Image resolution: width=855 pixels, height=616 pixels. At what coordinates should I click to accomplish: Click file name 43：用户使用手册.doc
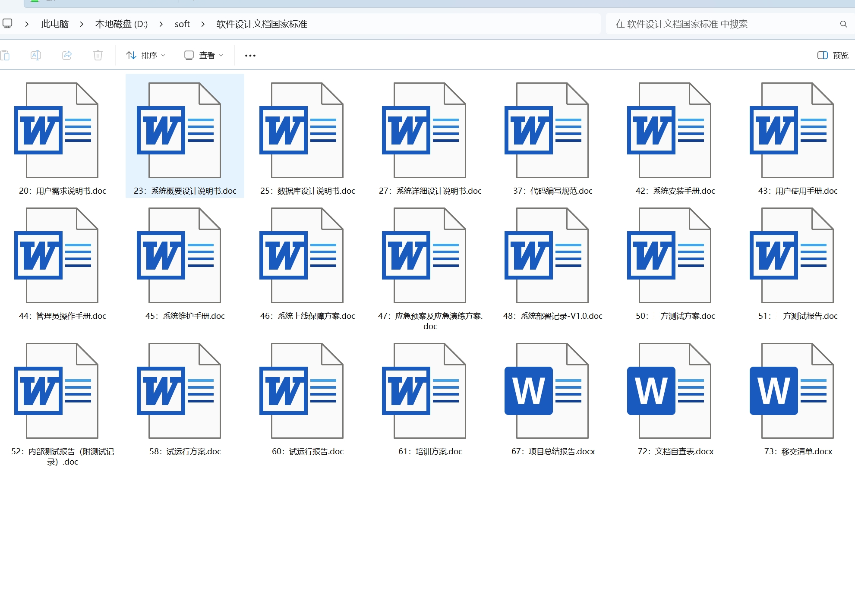(x=798, y=191)
